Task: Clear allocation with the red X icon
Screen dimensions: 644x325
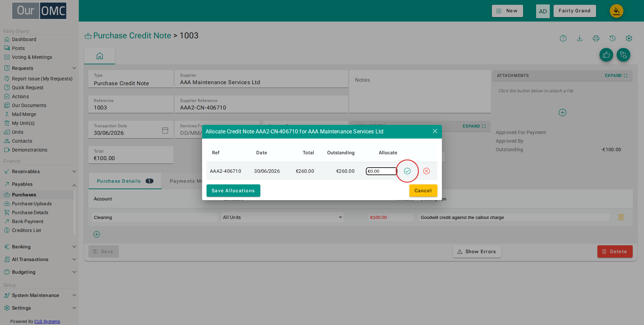Action: (x=426, y=171)
